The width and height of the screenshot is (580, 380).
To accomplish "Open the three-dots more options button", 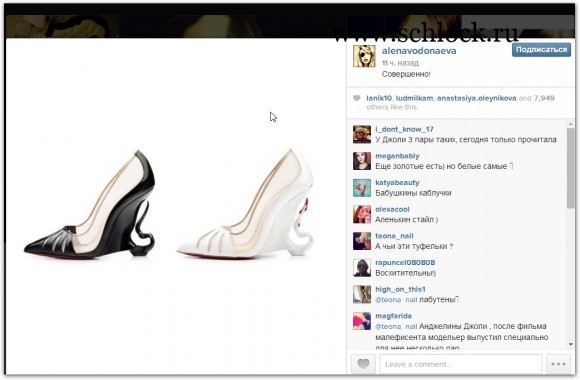I will tap(558, 364).
